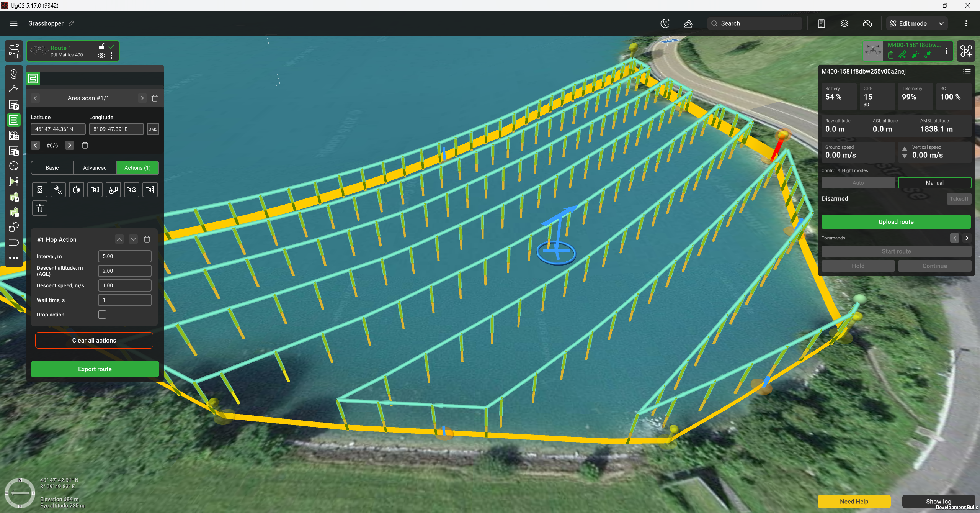Click the Export route button

tap(95, 369)
